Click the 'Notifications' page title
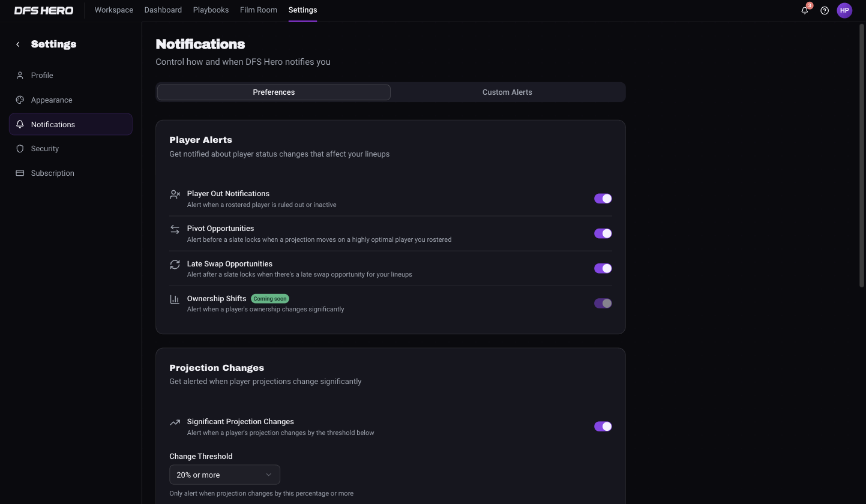Screen dimensions: 866x504 point(200,44)
